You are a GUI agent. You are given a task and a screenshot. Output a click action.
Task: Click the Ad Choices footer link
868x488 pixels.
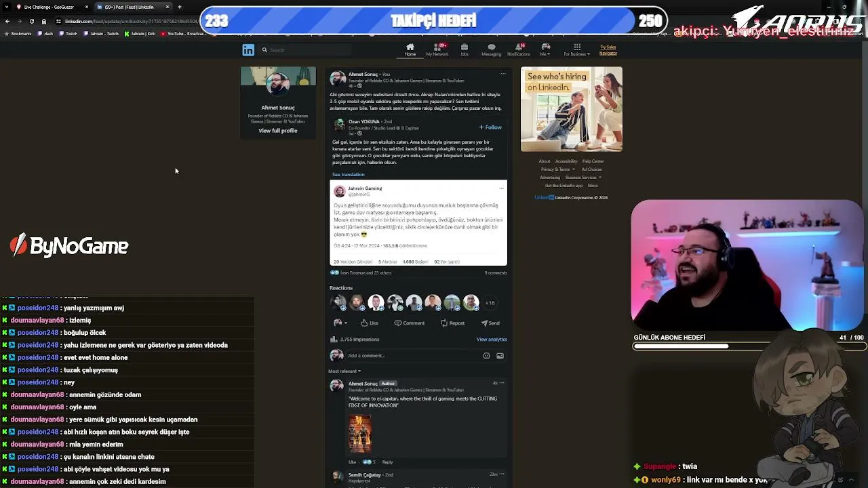pyautogui.click(x=591, y=169)
